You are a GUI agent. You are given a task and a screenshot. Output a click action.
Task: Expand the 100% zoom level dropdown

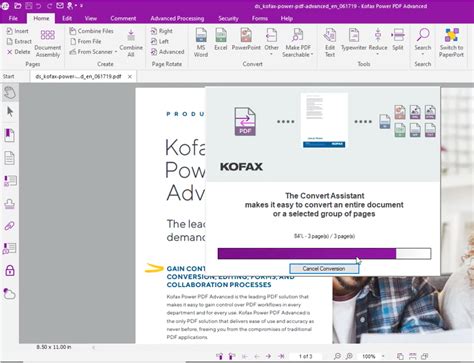click(383, 356)
